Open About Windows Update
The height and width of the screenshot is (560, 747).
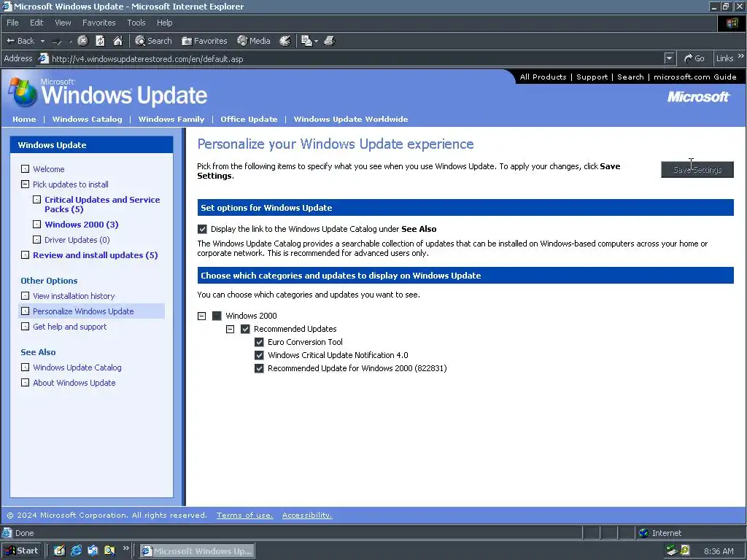click(x=74, y=382)
